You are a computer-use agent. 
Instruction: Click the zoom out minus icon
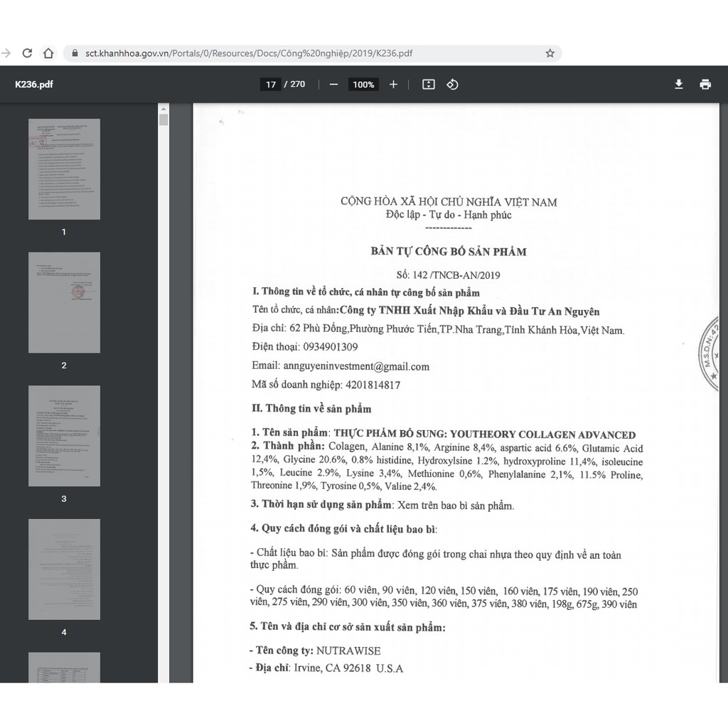pos(333,85)
